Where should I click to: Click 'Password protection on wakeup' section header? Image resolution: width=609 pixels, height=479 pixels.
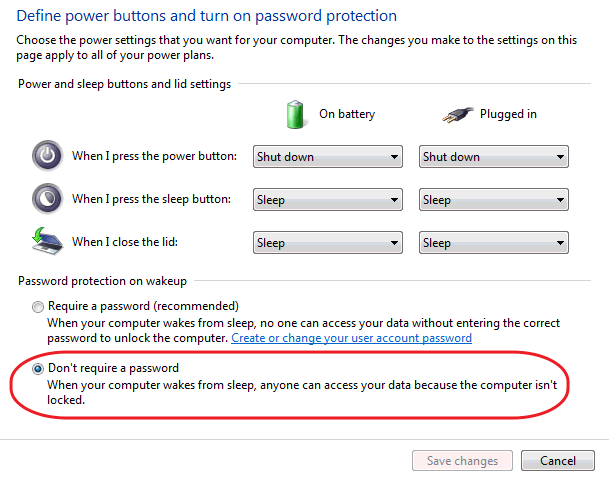[102, 281]
